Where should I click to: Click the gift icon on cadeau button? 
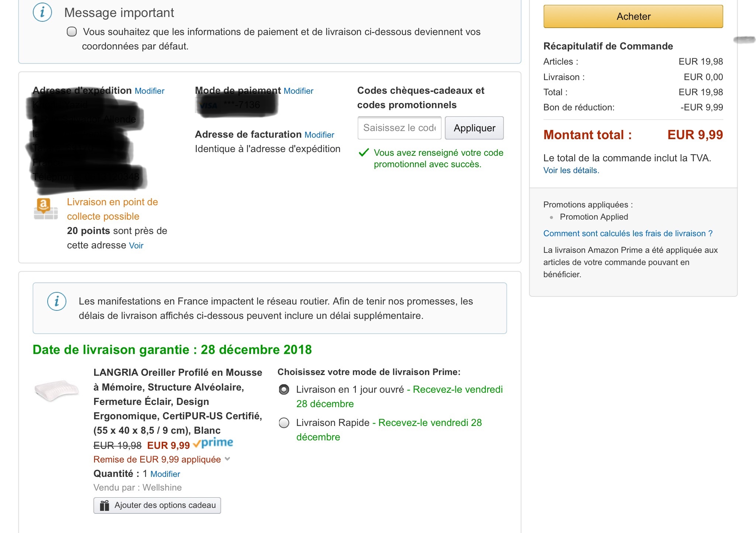(x=105, y=505)
